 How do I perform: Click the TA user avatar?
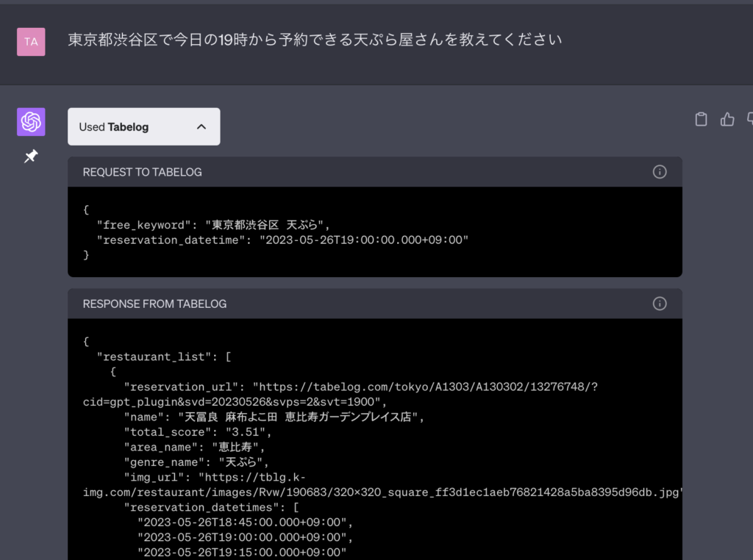point(31,42)
